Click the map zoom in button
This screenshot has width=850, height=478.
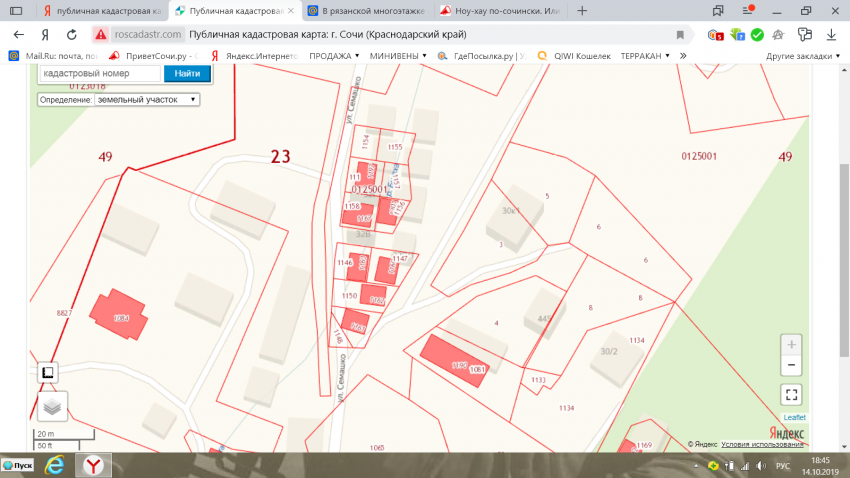tap(791, 345)
